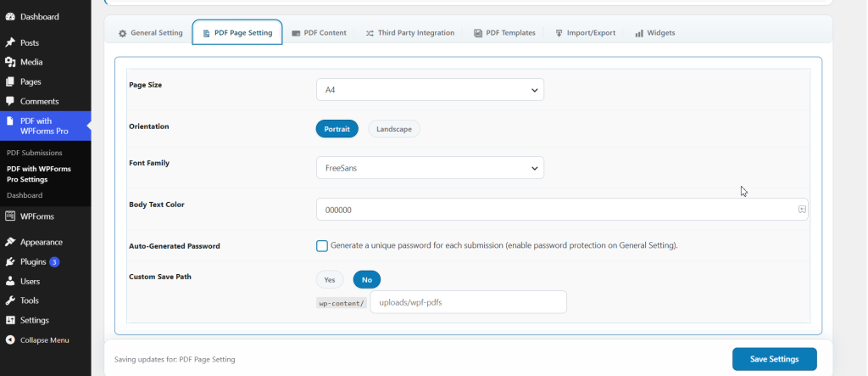Click the 'Body Text Color' label
Image resolution: width=868 pixels, height=376 pixels.
tap(157, 204)
